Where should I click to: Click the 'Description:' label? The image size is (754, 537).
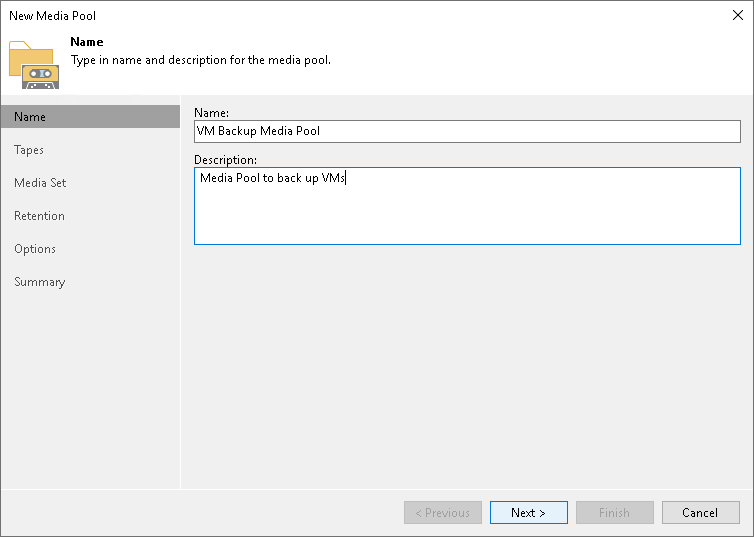point(226,160)
